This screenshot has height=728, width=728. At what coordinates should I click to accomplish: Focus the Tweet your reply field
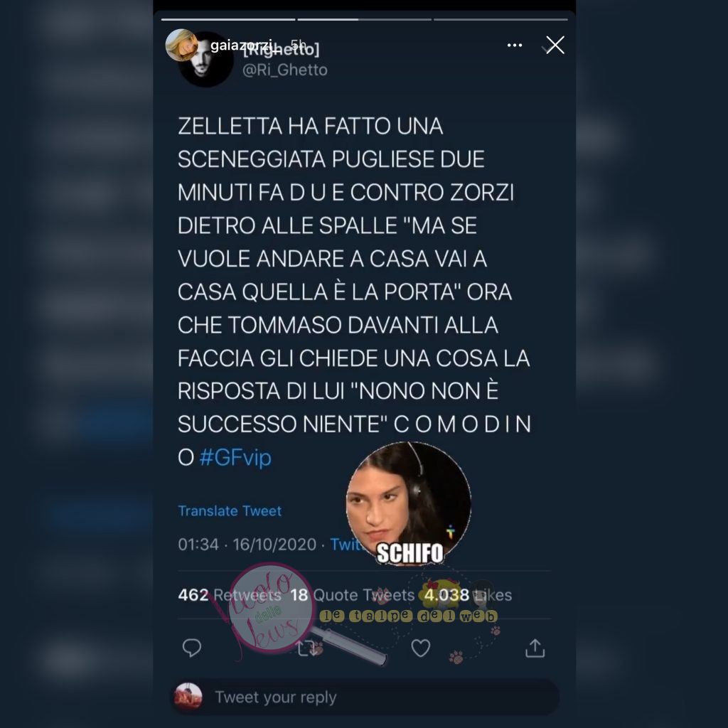pyautogui.click(x=365, y=697)
